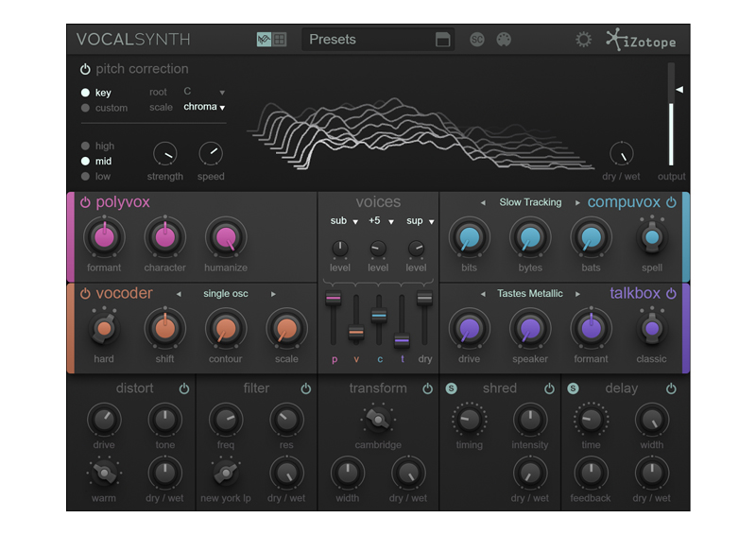This screenshot has height=535, width=756.
Task: Select the custom radio option
Action: (x=85, y=108)
